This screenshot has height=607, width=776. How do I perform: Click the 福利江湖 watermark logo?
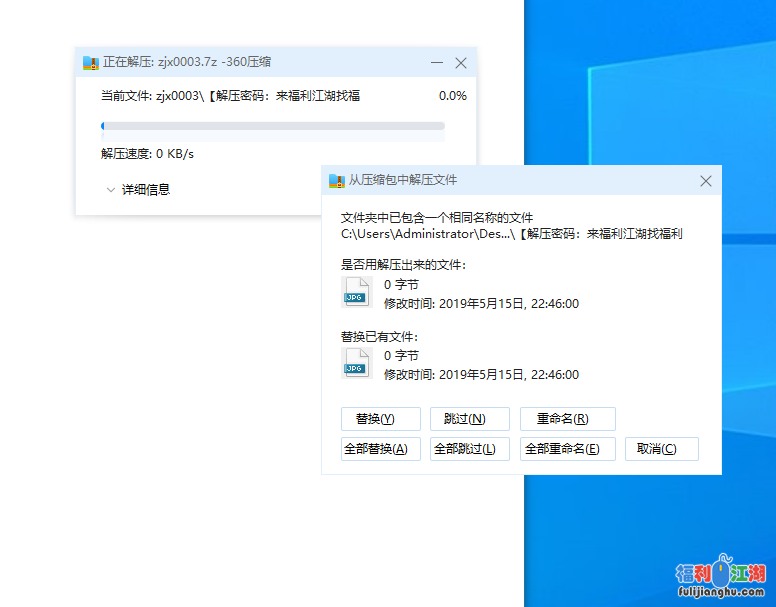point(720,577)
